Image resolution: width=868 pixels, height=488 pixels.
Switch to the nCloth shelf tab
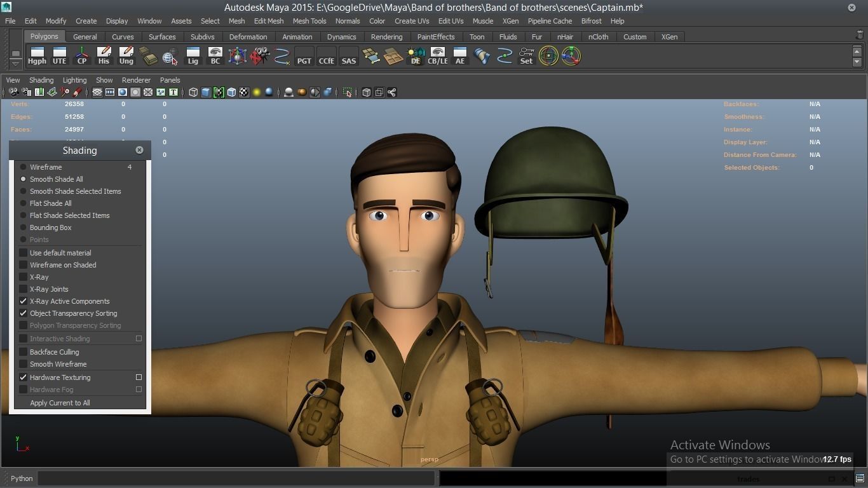tap(598, 37)
